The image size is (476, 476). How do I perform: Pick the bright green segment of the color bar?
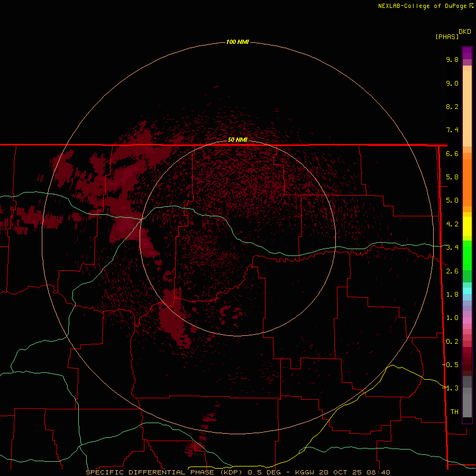[467, 255]
